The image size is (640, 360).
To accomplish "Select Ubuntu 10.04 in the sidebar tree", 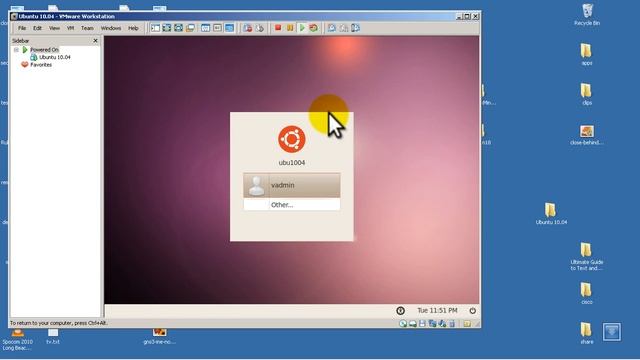I will click(55, 57).
